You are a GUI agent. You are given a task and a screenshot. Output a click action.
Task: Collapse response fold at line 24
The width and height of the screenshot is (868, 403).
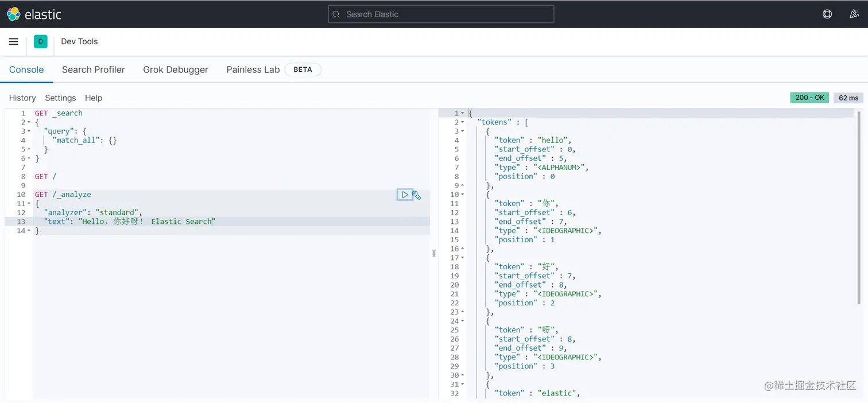pos(463,321)
